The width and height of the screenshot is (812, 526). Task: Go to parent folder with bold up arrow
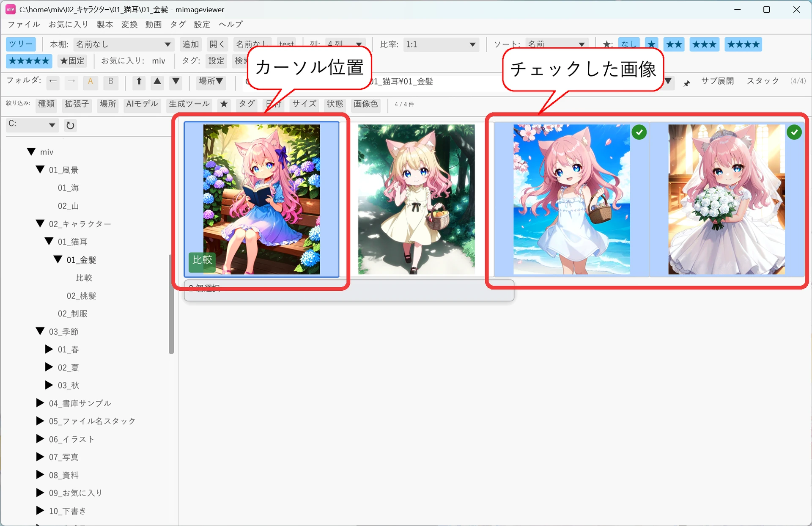point(139,81)
